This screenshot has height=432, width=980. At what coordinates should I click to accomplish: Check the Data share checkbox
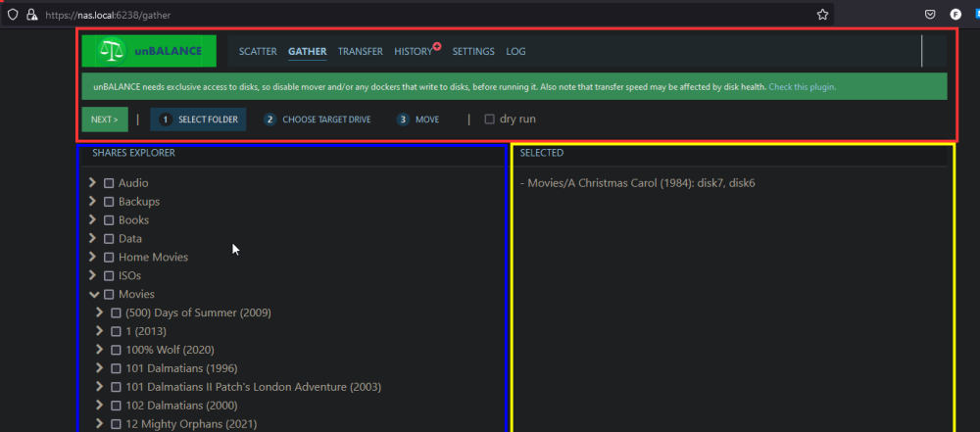pos(109,239)
